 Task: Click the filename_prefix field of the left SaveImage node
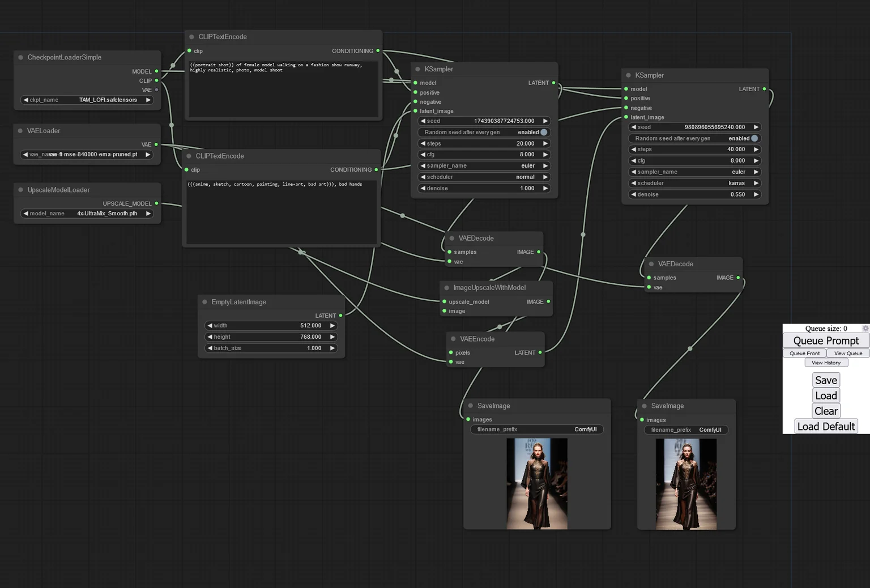[536, 429]
